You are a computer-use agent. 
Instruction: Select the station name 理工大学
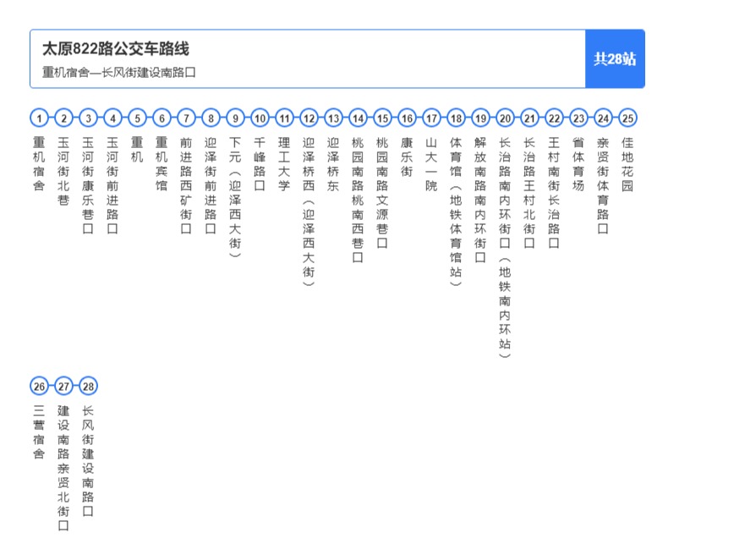point(284,163)
